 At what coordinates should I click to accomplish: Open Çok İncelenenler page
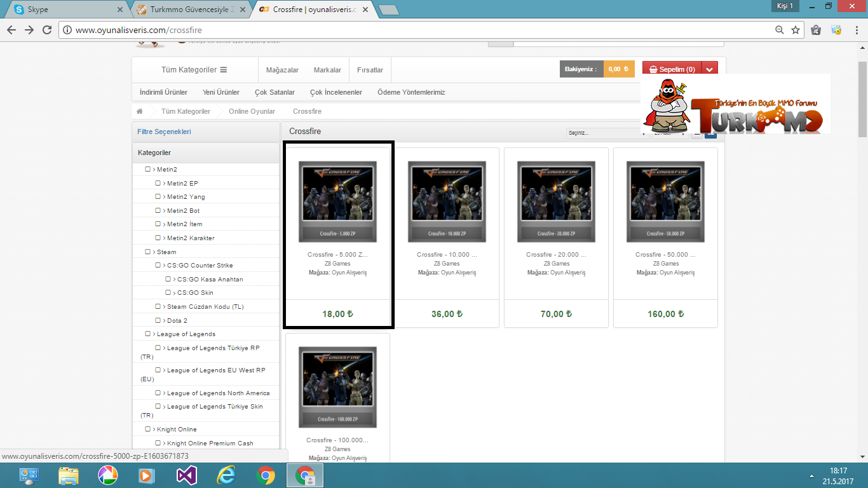click(x=336, y=92)
